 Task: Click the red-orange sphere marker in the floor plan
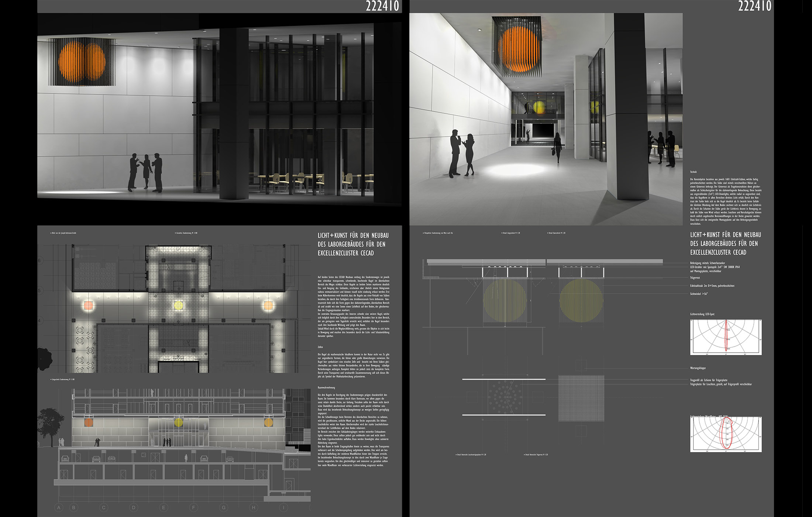(88, 306)
